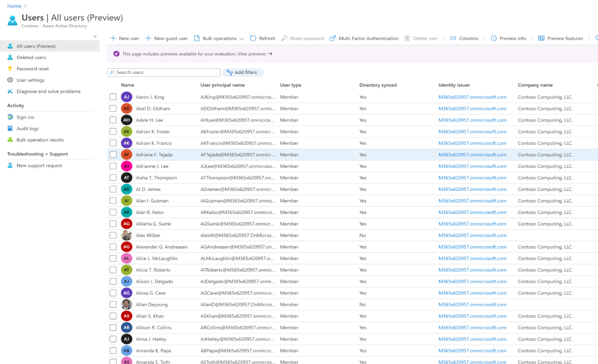The image size is (598, 364).
Task: Sort by the Name column header
Action: (127, 85)
